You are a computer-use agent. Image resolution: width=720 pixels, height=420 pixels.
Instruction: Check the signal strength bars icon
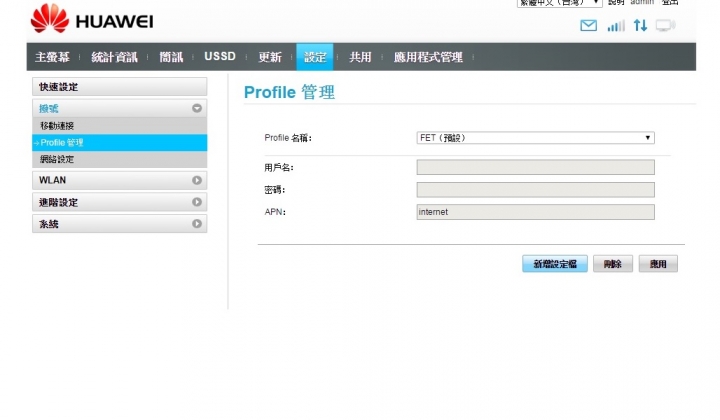[x=616, y=26]
